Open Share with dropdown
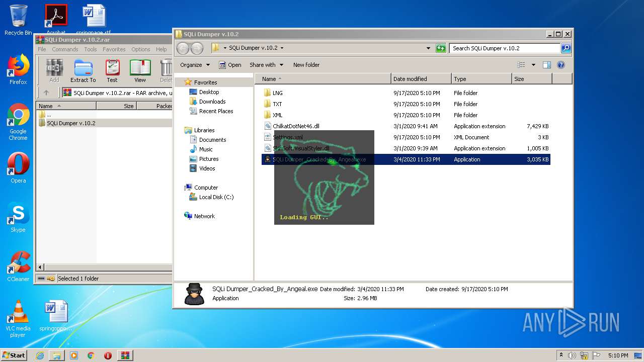 click(266, 65)
